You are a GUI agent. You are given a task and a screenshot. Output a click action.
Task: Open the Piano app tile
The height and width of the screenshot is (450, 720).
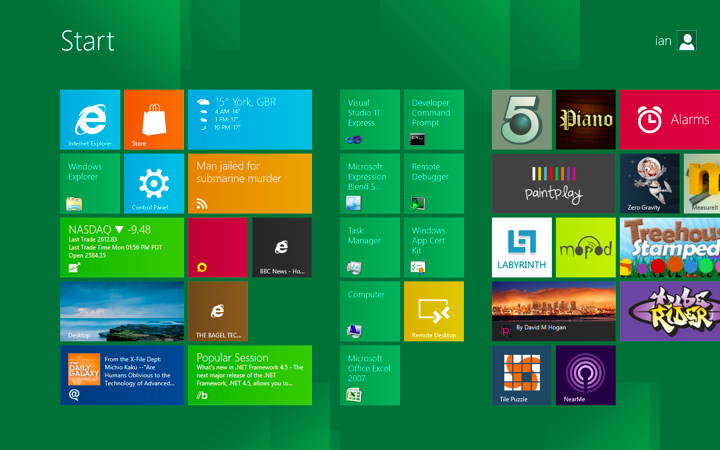click(585, 119)
